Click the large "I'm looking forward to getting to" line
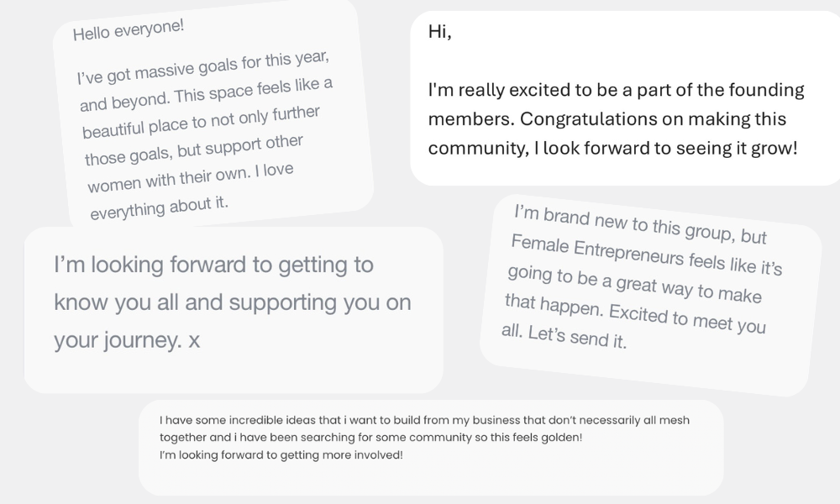This screenshot has height=504, width=840. (x=214, y=265)
